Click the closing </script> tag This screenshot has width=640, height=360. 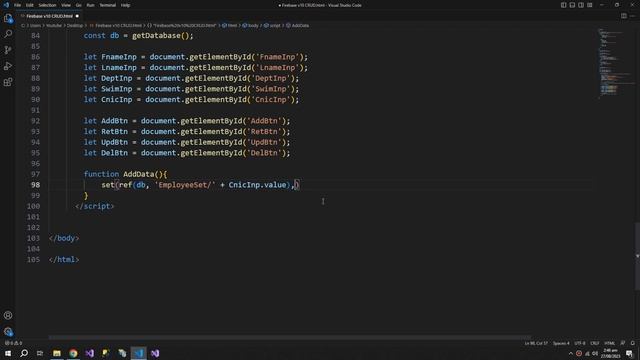pyautogui.click(x=95, y=206)
